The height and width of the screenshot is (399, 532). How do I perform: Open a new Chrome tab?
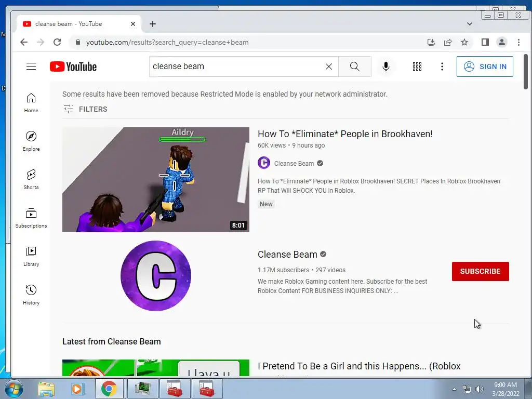click(x=153, y=24)
